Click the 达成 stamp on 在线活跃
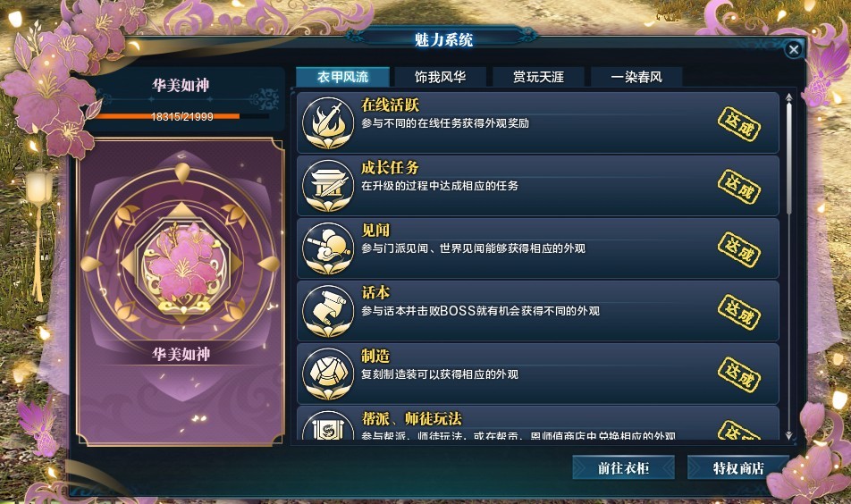Screen dimensions: 851x504 738,124
